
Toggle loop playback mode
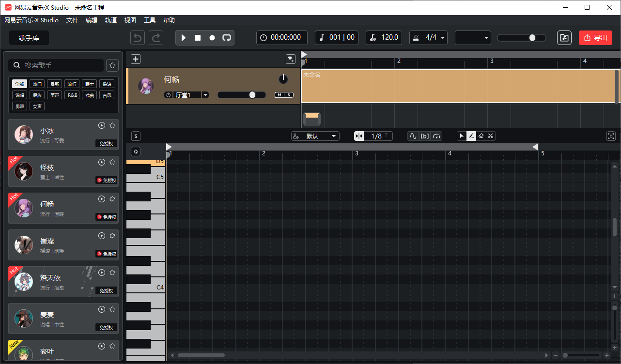tap(227, 38)
